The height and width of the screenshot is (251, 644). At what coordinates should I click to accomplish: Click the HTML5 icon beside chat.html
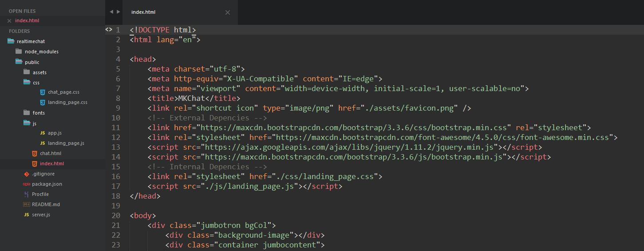coord(35,153)
